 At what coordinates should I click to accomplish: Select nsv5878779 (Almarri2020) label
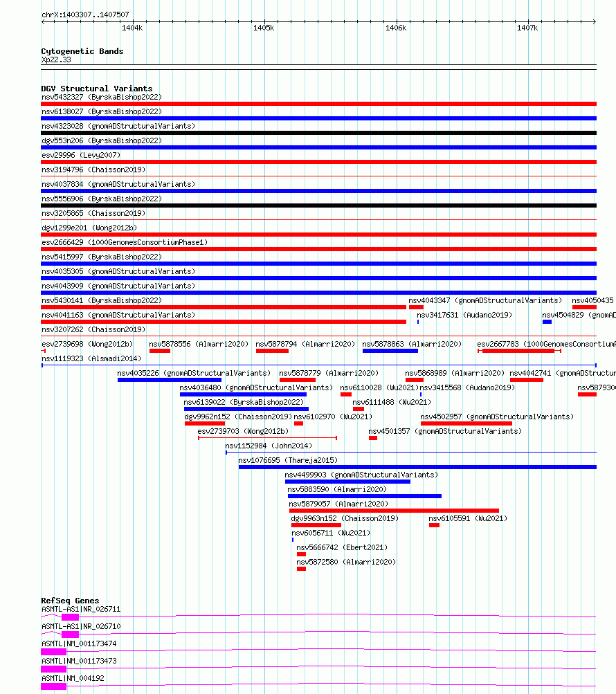click(329, 373)
